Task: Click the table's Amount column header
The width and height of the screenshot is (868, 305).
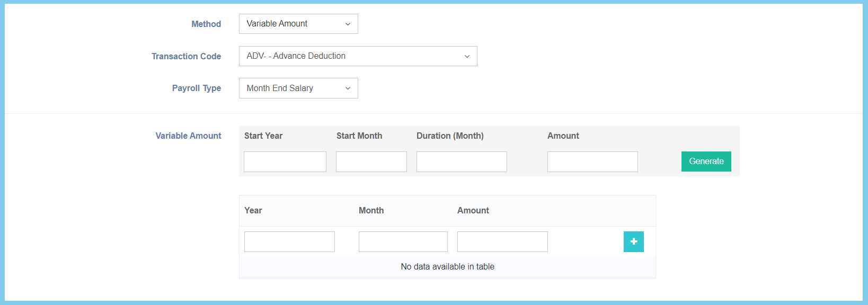Action: 473,210
